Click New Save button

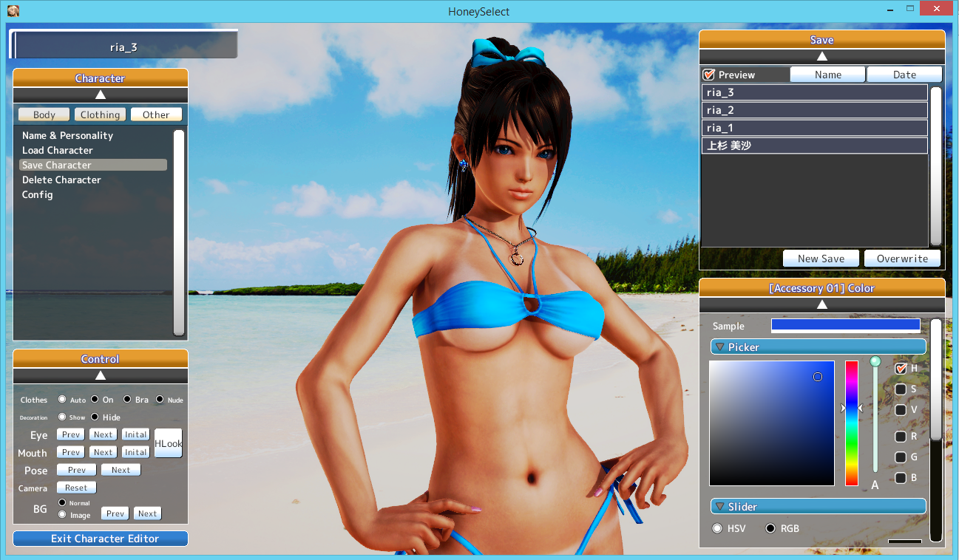pos(821,259)
